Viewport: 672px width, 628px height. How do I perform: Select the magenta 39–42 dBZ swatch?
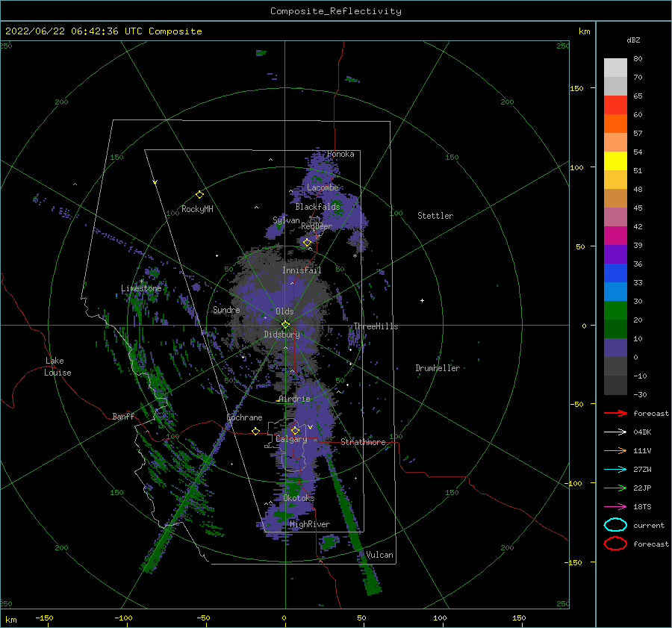tap(615, 236)
